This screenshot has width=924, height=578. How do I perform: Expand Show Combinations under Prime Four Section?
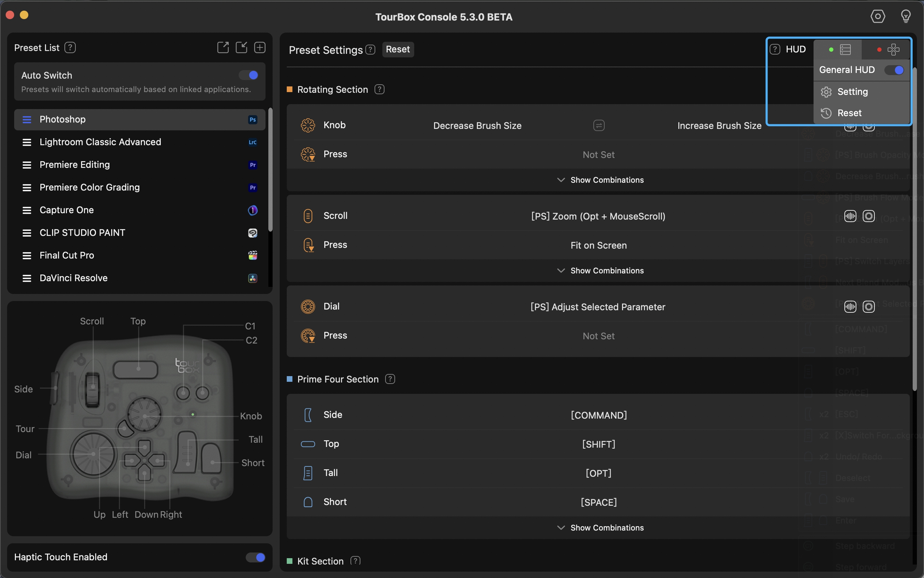(x=598, y=527)
